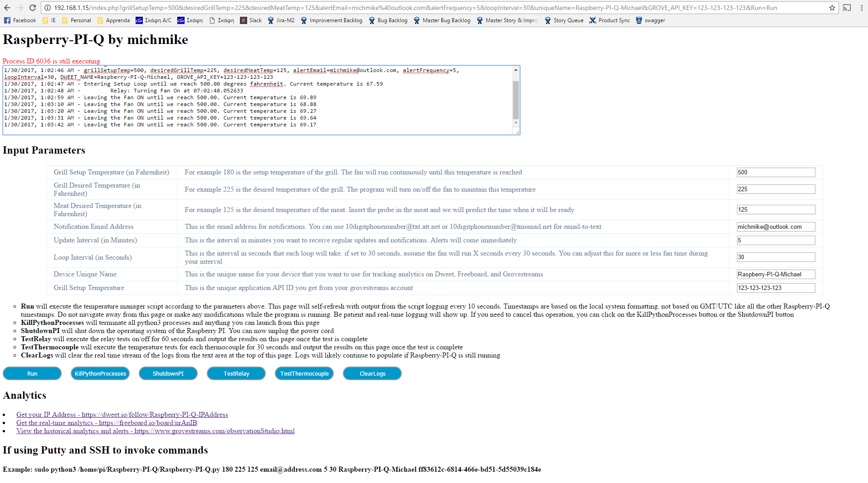
Task: Click the Grill Setup Temperature field showing 500
Action: coord(775,172)
